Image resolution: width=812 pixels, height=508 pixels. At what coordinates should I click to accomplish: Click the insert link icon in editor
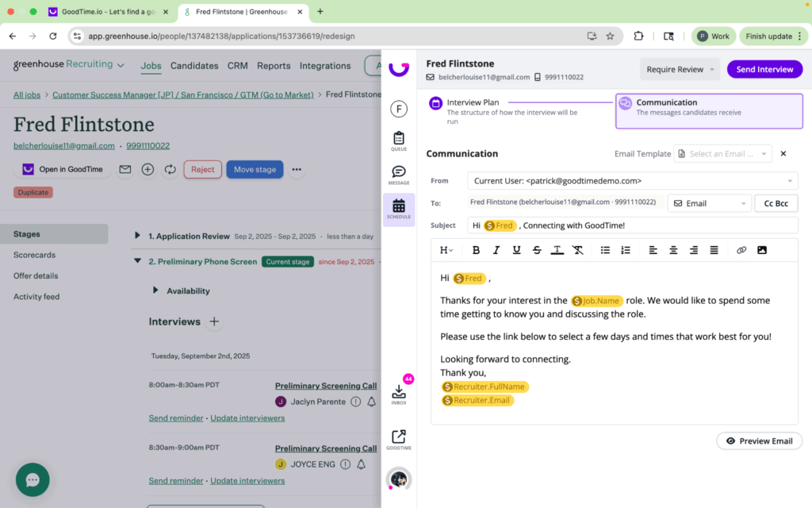[x=741, y=250]
